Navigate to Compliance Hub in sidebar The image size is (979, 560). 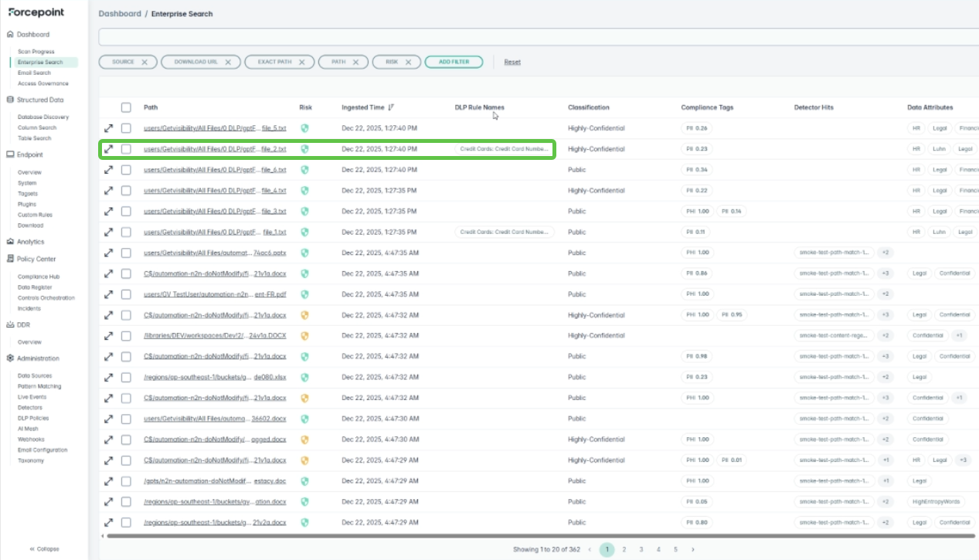[39, 277]
